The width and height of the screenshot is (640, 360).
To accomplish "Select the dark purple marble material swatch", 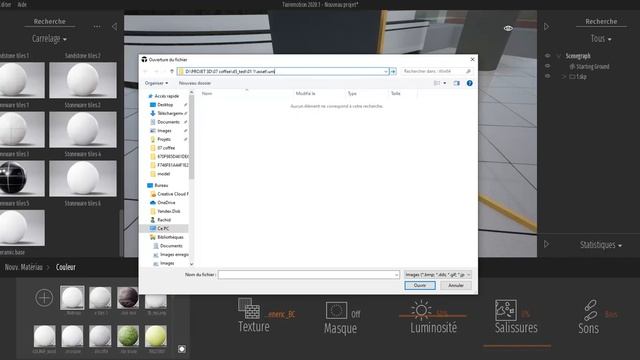I will 128,297.
